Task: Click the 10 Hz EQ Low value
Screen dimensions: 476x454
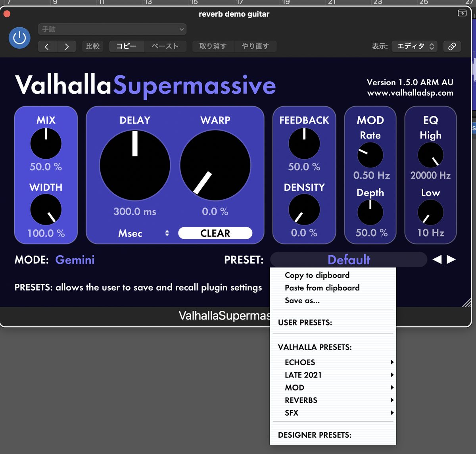Action: click(430, 233)
